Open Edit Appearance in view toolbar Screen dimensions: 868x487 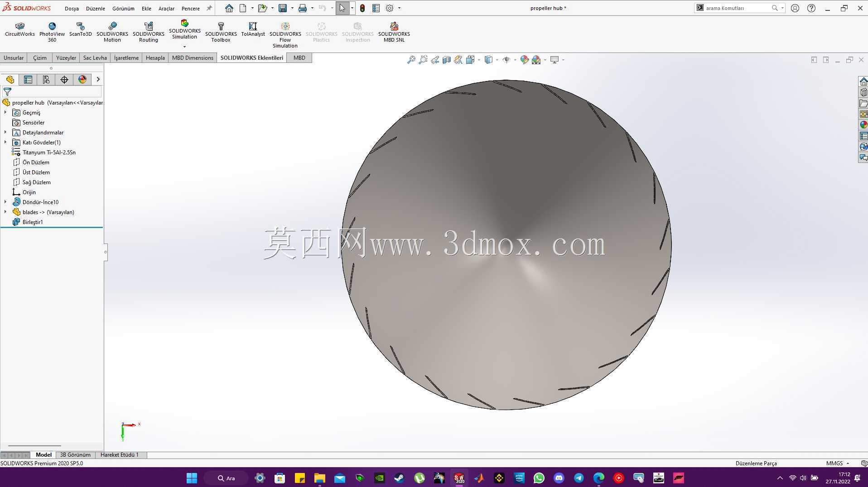[525, 60]
